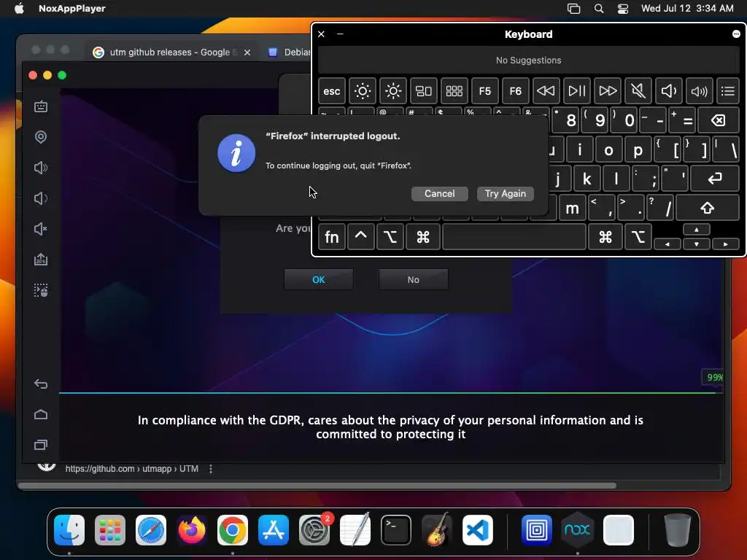Click Cancel in the Firefox logout dialog
The height and width of the screenshot is (560, 747).
point(439,194)
